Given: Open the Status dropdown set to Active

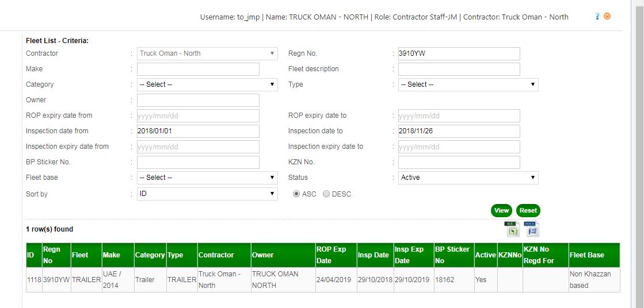Looking at the screenshot, I should [468, 178].
